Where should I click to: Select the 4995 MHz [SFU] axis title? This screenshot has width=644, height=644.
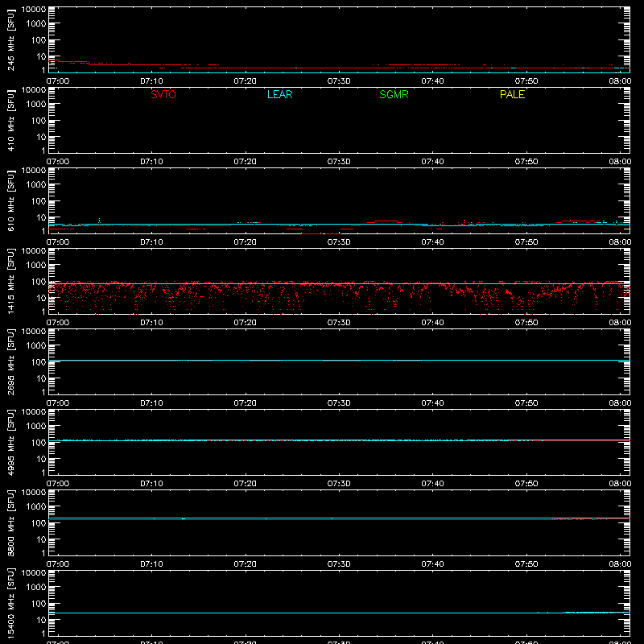tap(11, 442)
